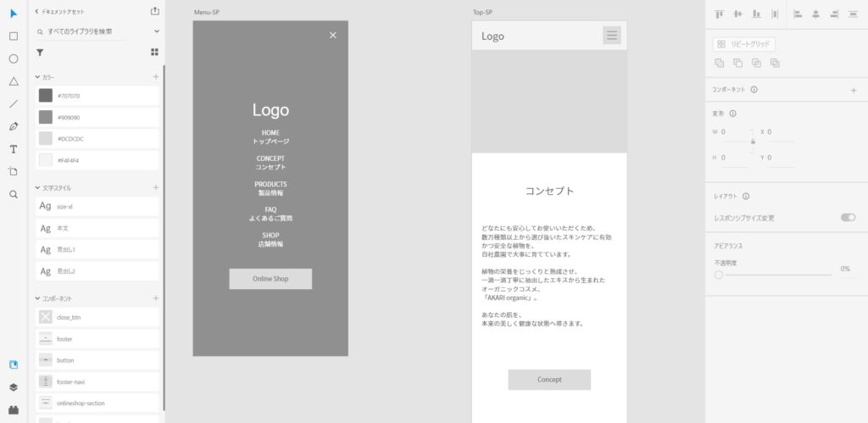Select the Menu-SP artboard title
This screenshot has width=868, height=423.
206,12
